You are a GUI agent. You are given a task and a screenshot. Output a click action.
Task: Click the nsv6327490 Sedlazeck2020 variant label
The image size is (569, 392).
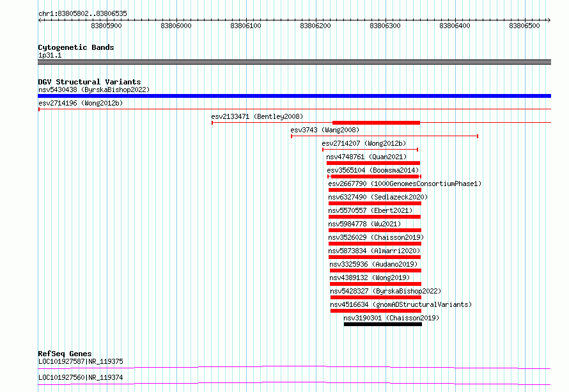pos(378,197)
